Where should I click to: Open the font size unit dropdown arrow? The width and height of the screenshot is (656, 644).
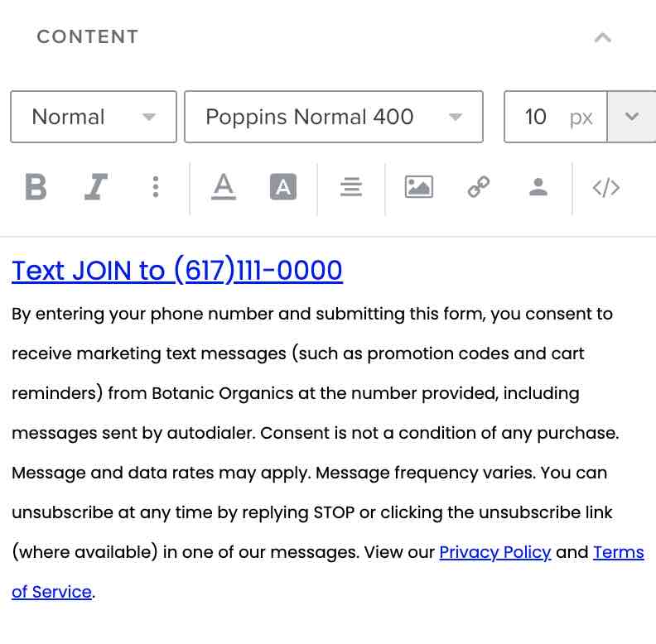(632, 117)
